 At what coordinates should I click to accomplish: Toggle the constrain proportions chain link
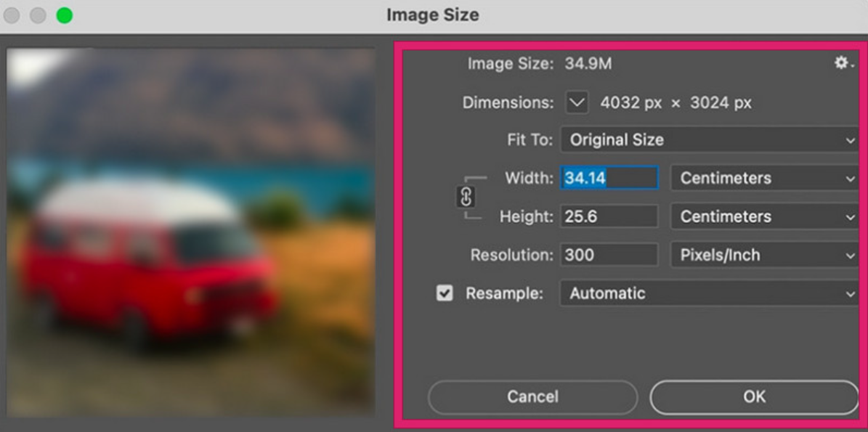[x=466, y=196]
